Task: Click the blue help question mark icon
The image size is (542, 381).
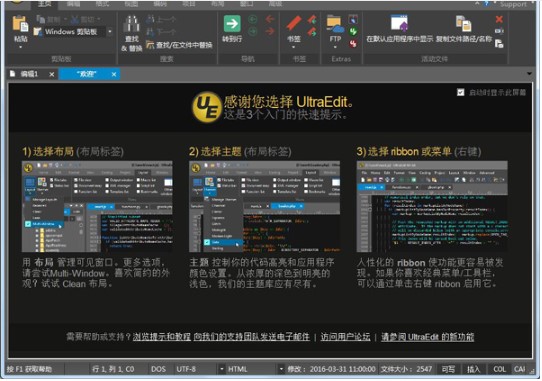Action: 486,3
